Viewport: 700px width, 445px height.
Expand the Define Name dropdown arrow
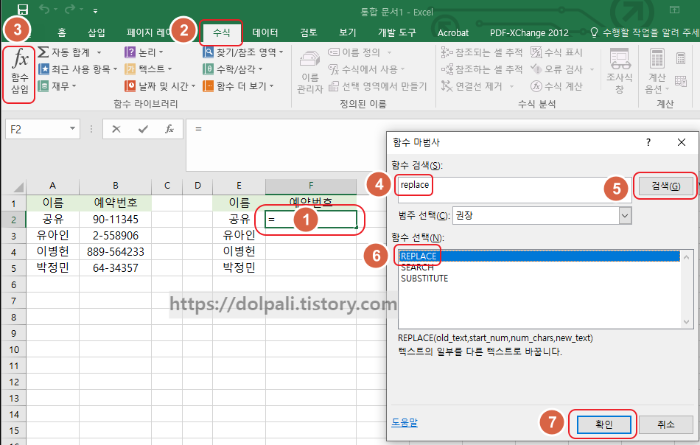(x=389, y=53)
